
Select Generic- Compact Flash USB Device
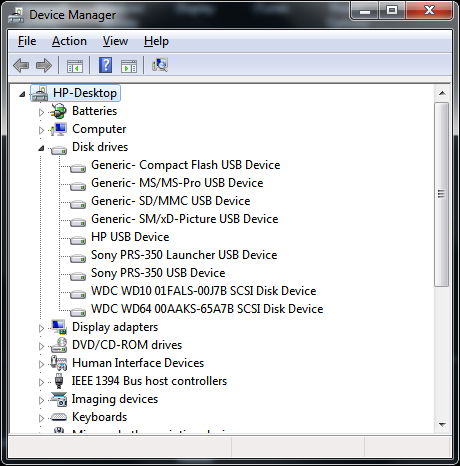pyautogui.click(x=186, y=165)
